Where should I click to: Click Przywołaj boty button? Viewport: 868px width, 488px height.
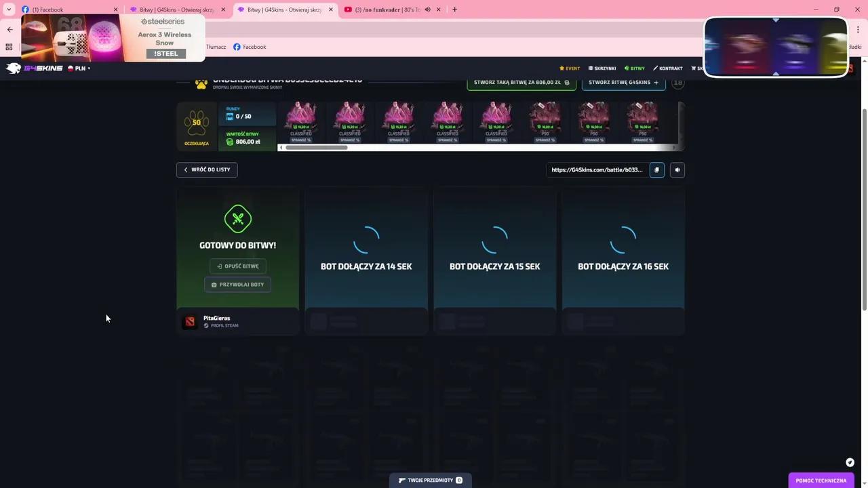[x=238, y=285]
